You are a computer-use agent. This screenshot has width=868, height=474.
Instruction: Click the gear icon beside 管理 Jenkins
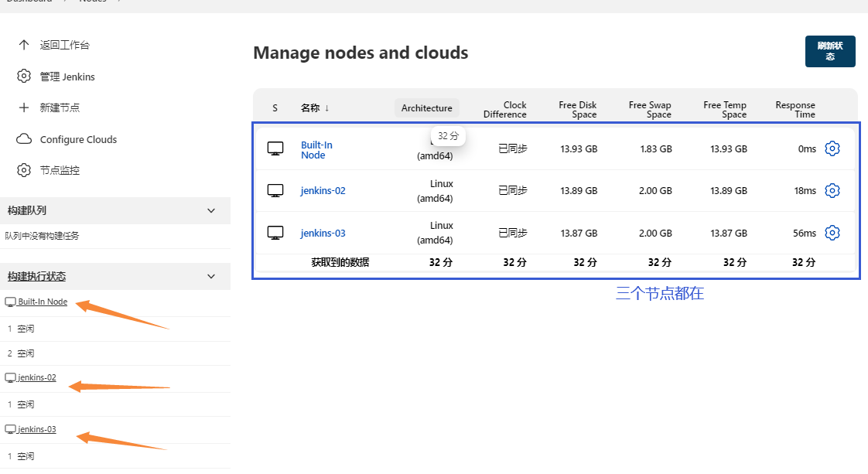(x=24, y=76)
